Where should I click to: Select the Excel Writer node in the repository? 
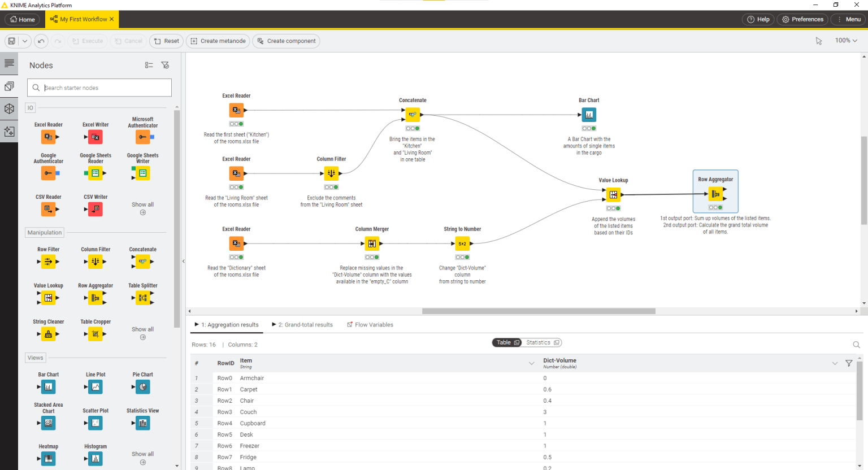[x=96, y=137]
